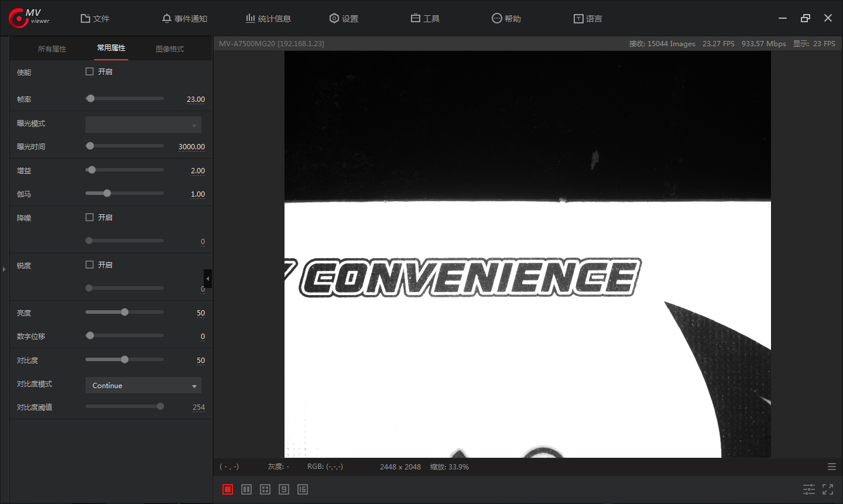Adjust the 对比度阈值 slider

(125, 406)
